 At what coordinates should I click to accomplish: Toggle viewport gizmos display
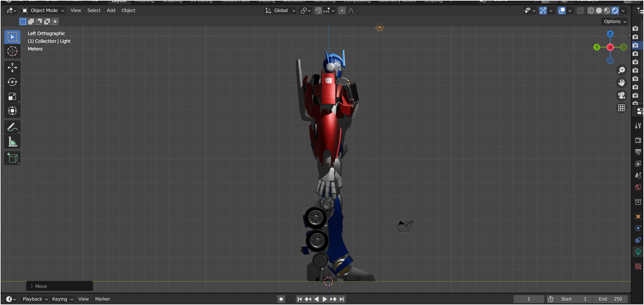coord(543,11)
